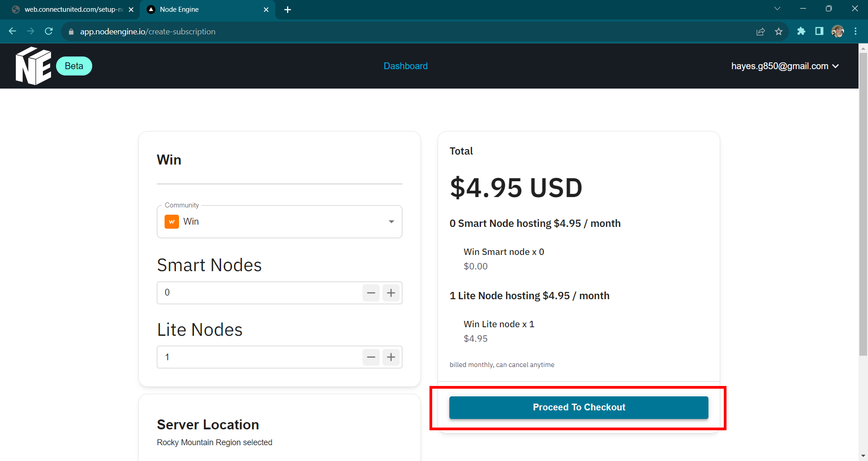Go back to the previous page

13,31
